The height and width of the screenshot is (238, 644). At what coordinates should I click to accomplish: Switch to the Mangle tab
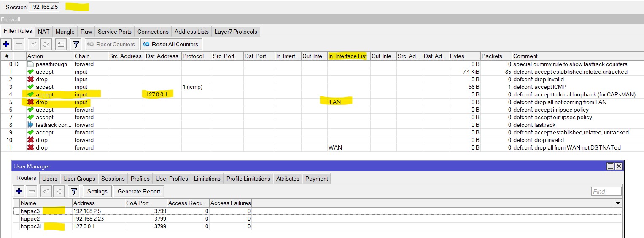(65, 32)
